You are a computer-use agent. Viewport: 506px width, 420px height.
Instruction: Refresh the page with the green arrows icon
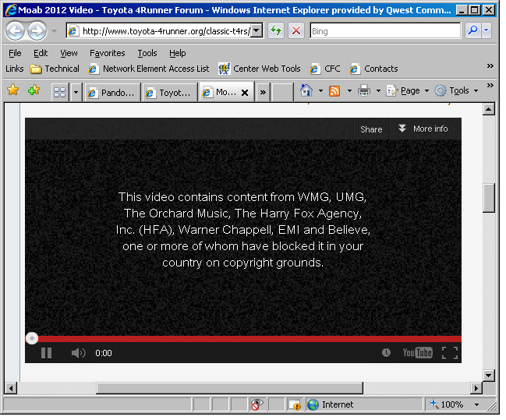[x=276, y=31]
